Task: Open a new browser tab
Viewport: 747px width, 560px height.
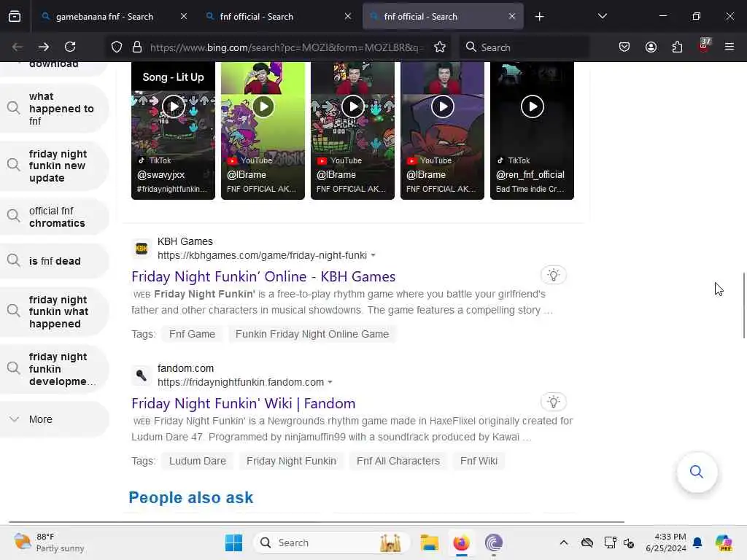Action: point(539,17)
